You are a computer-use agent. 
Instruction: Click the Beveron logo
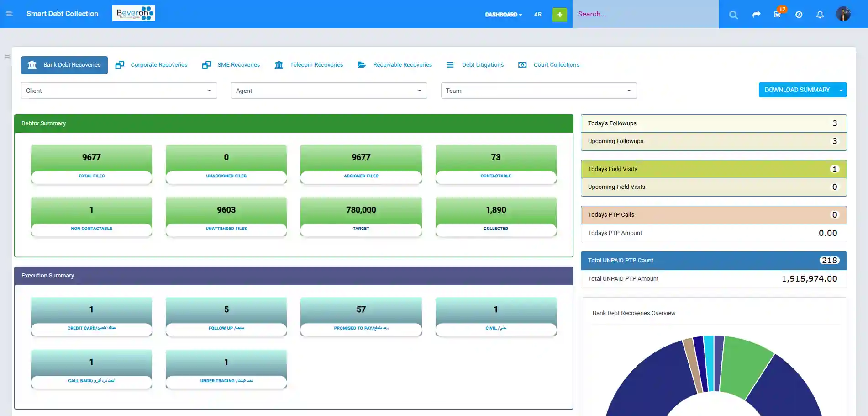click(x=134, y=13)
